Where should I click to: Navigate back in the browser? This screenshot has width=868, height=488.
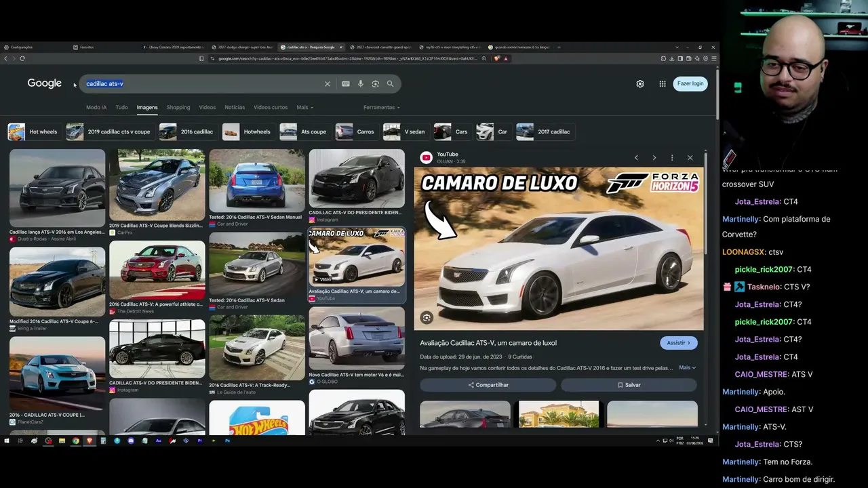click(5, 58)
